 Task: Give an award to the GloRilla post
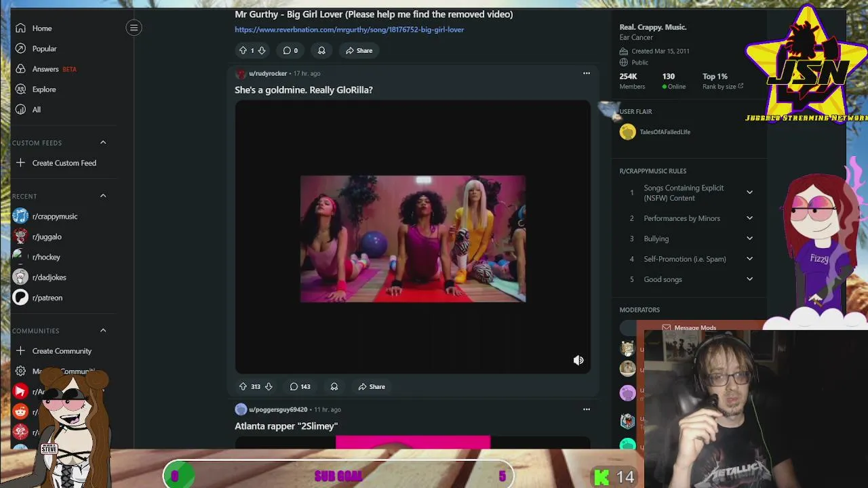point(334,386)
